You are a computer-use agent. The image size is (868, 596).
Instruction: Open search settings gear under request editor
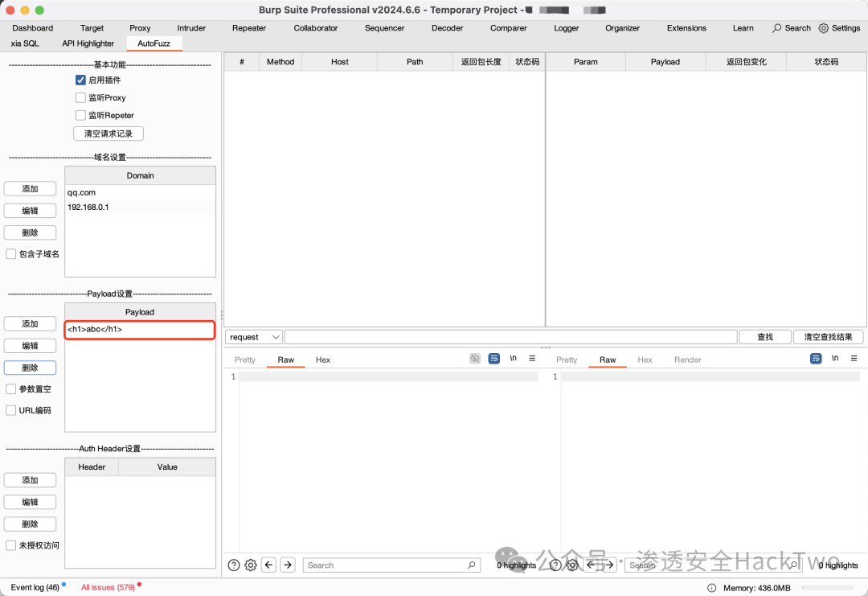point(251,565)
